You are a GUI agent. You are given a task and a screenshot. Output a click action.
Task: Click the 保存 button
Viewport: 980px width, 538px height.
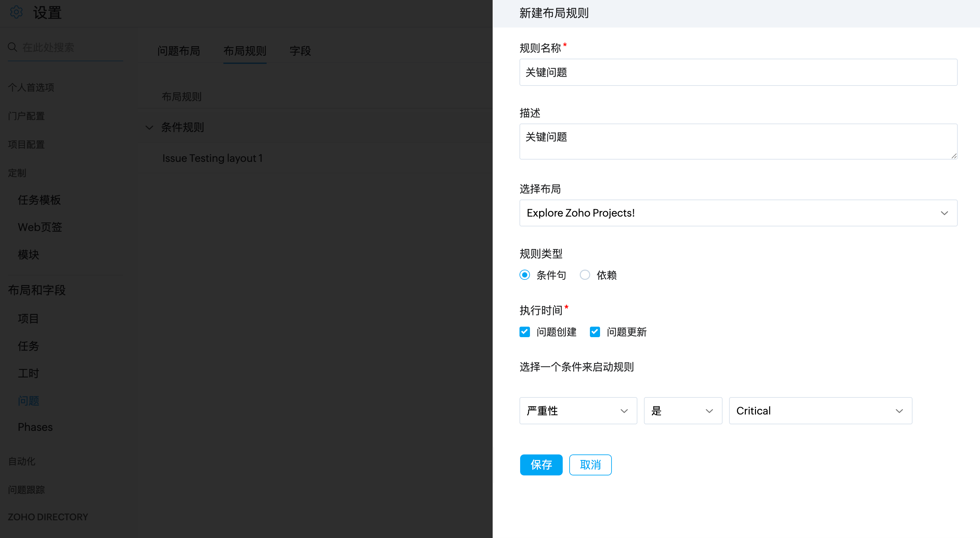click(x=541, y=465)
